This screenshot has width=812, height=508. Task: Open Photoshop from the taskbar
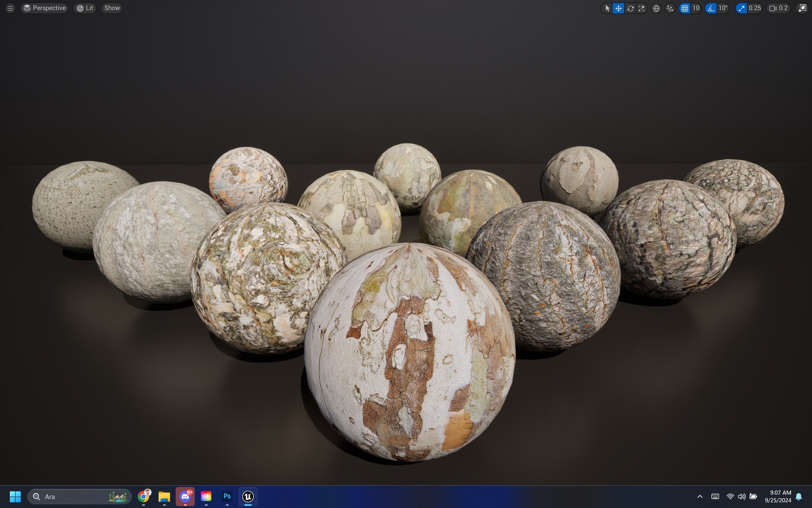(x=227, y=497)
